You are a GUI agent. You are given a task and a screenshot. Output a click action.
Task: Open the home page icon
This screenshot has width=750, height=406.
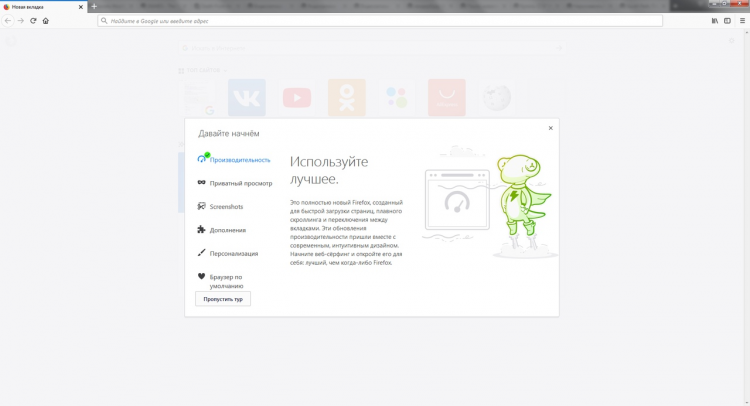46,21
